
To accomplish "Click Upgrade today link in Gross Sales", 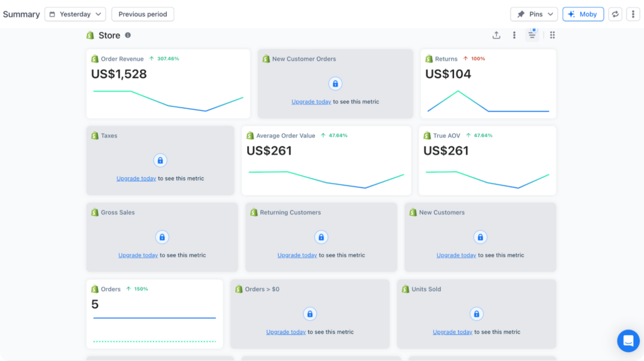I will pos(138,255).
